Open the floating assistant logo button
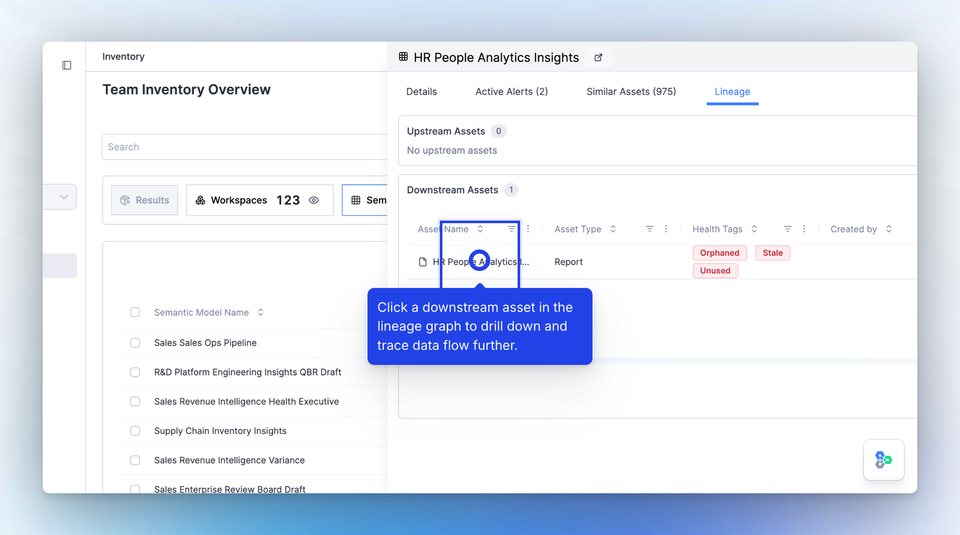The height and width of the screenshot is (535, 960). point(883,460)
